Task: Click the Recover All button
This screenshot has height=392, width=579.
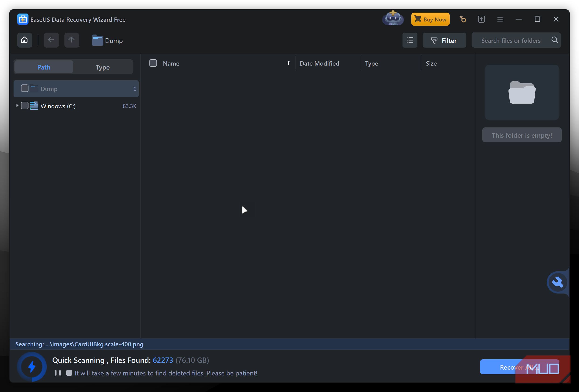Action: [x=519, y=367]
